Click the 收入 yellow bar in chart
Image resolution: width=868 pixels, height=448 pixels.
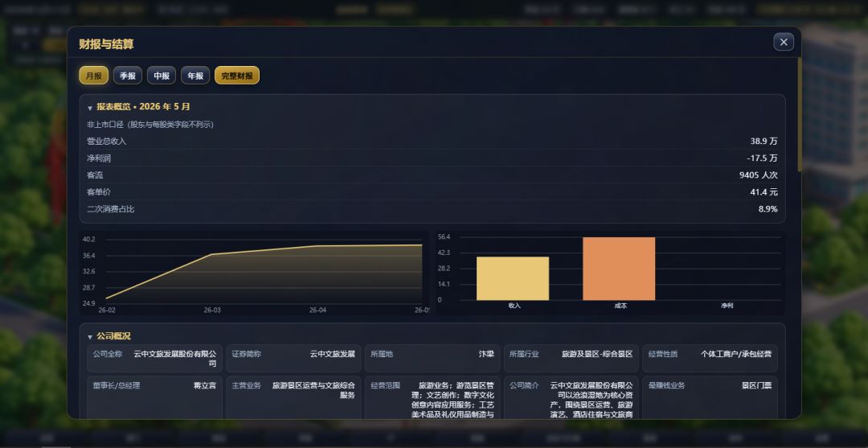point(513,278)
